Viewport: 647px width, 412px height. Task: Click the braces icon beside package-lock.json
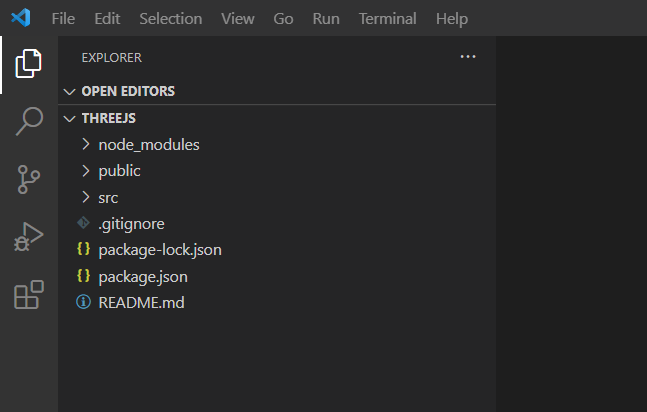click(x=83, y=249)
